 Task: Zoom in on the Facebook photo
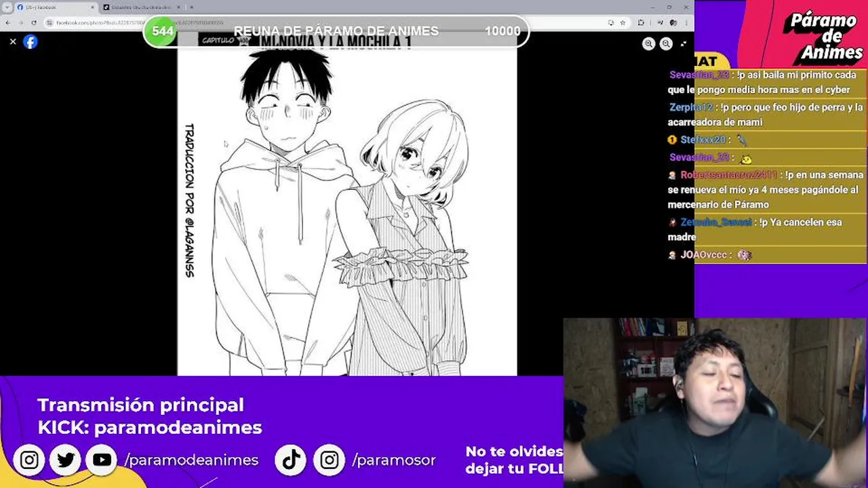[x=649, y=43]
